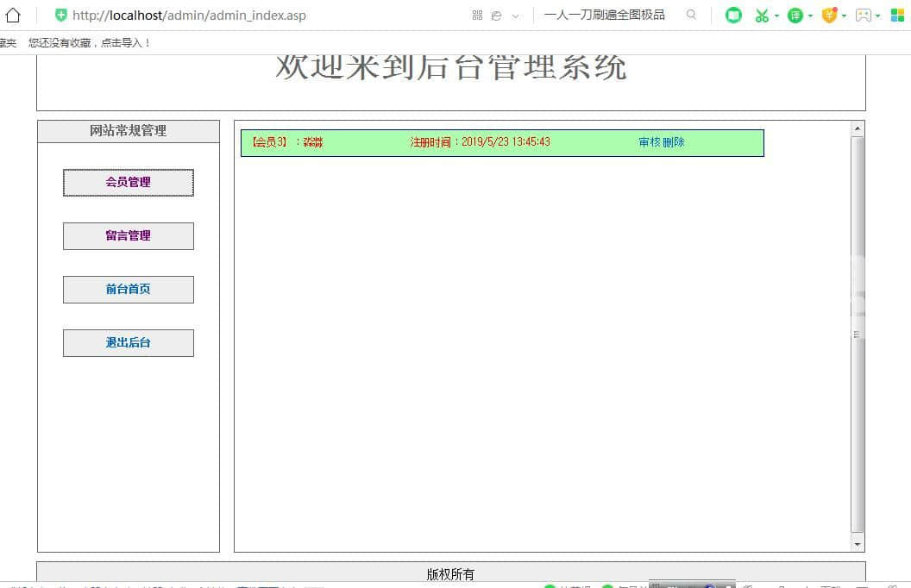
Task: Open the green reader book icon
Action: (x=733, y=15)
